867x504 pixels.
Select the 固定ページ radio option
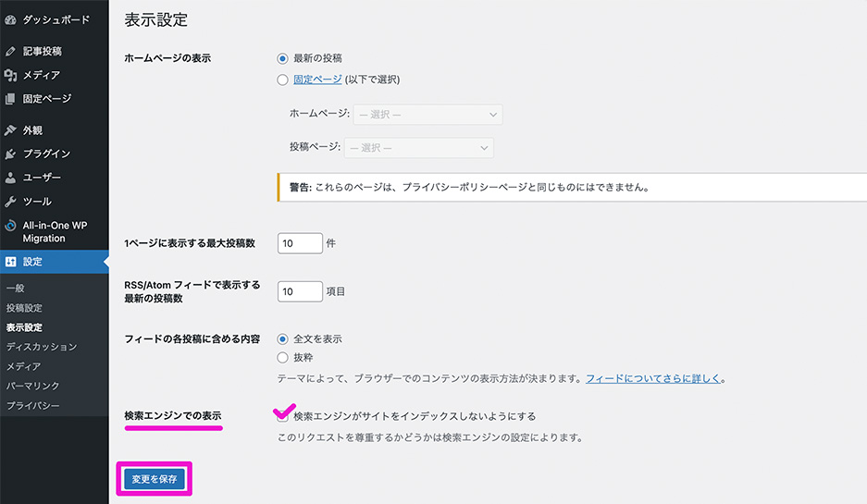tap(283, 80)
